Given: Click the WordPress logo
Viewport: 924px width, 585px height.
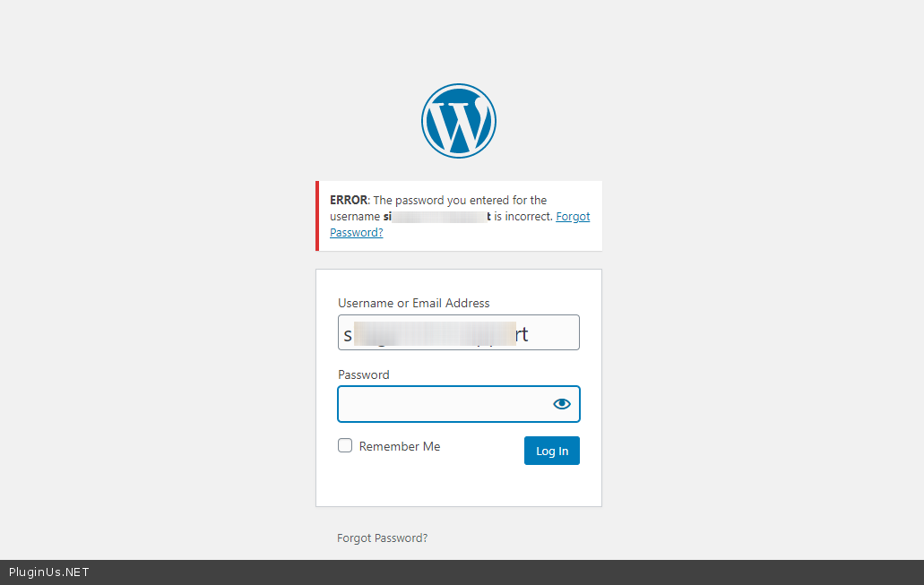Looking at the screenshot, I should click(459, 121).
